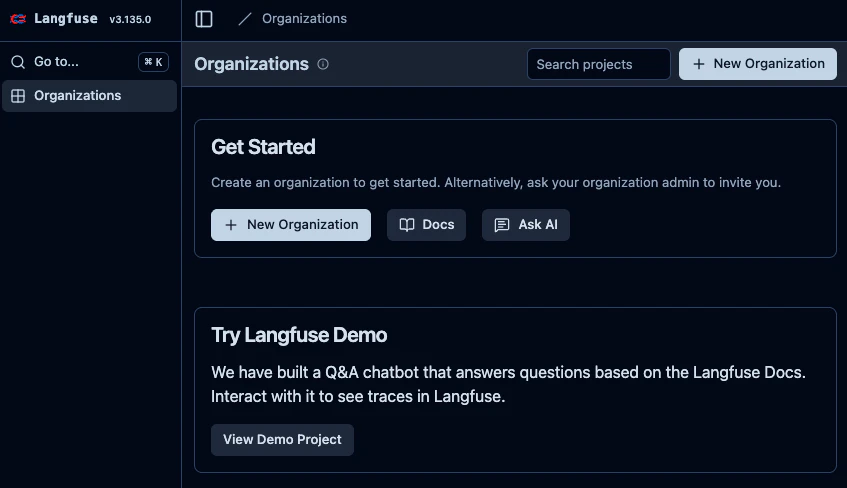Image resolution: width=847 pixels, height=488 pixels.
Task: Click View Demo Project button
Action: (282, 440)
